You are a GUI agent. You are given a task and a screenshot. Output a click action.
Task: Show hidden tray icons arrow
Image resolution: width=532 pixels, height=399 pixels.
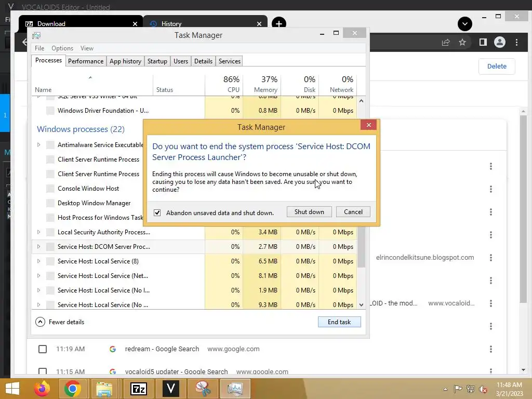point(445,389)
